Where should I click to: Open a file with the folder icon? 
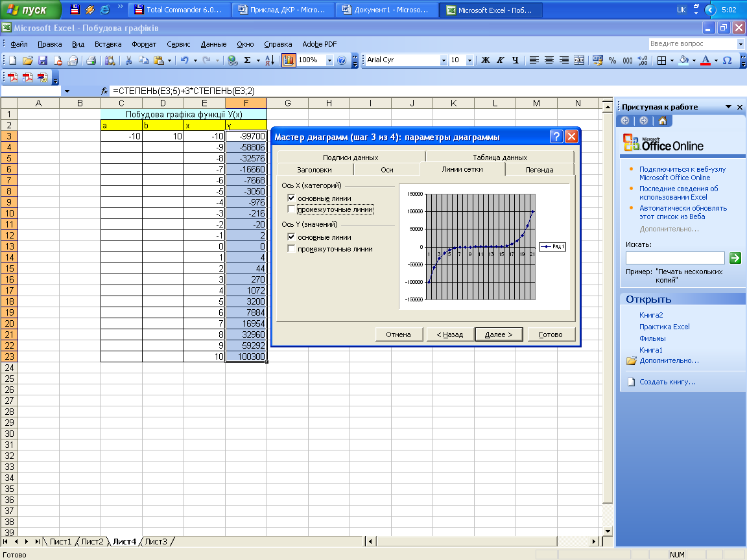28,60
